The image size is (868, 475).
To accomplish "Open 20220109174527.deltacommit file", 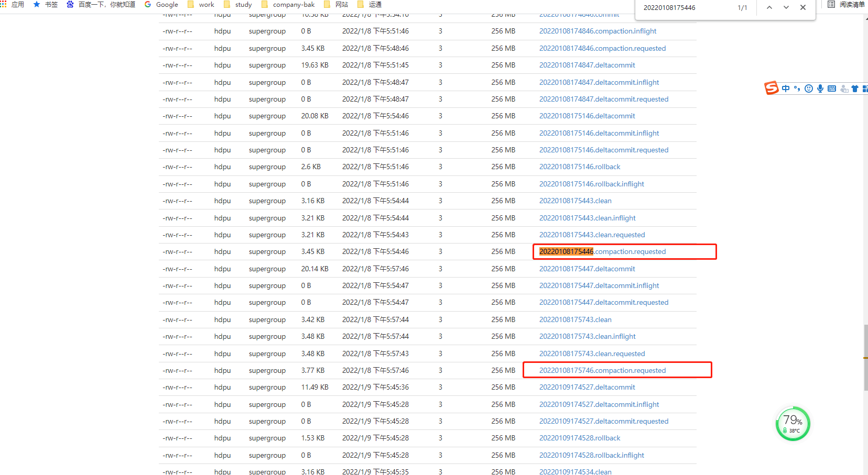I will point(587,387).
